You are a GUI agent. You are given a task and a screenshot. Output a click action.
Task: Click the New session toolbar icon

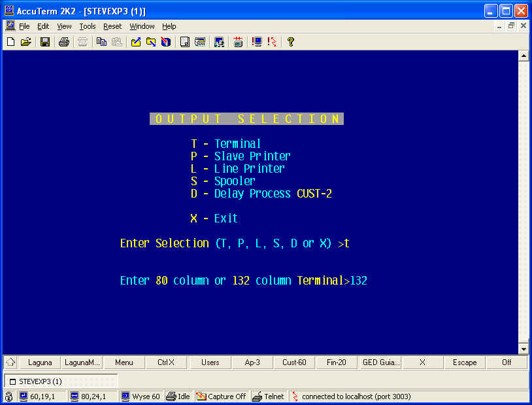pos(10,42)
